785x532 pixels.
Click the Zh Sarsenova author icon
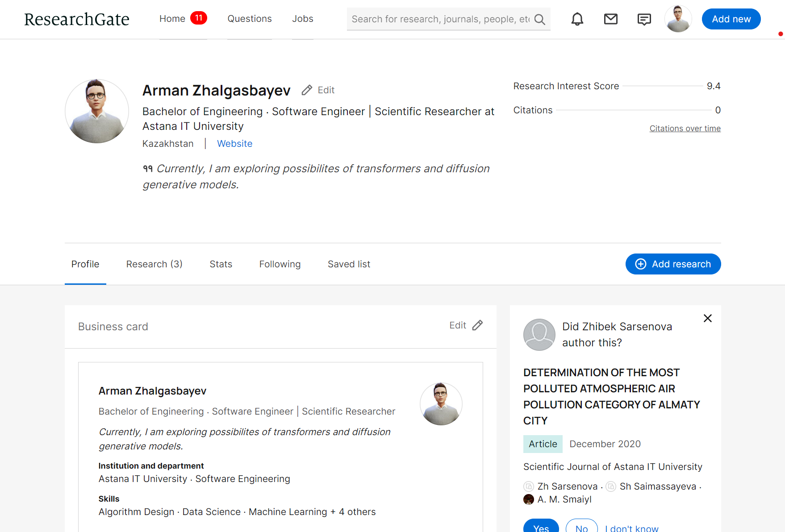[529, 486]
